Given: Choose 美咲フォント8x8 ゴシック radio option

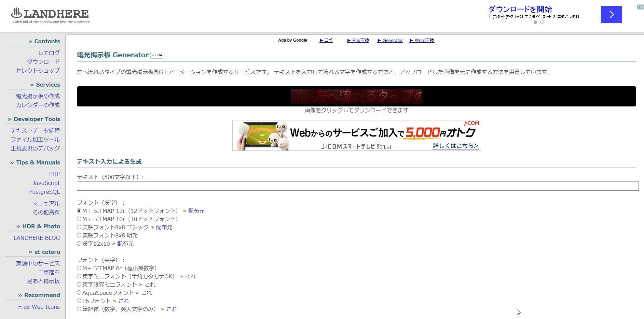Looking at the screenshot, I should coord(79,227).
